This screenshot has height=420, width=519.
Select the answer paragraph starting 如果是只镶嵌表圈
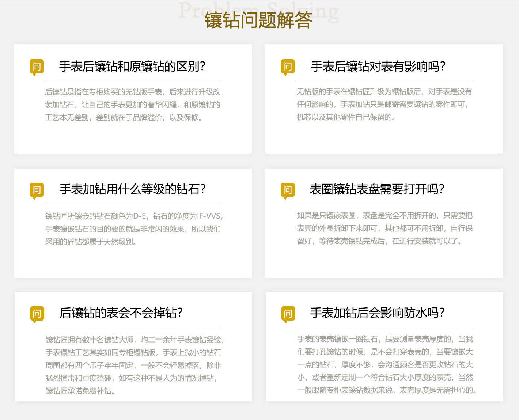click(x=384, y=228)
